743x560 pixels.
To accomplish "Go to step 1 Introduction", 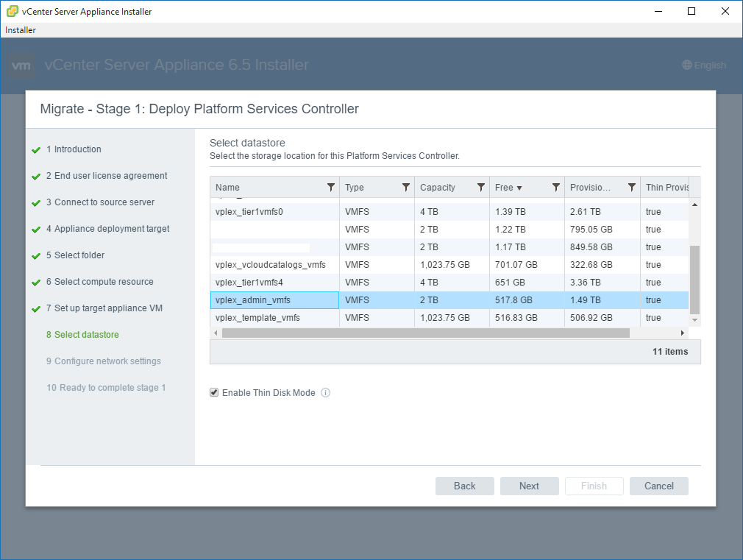I will pyautogui.click(x=77, y=149).
